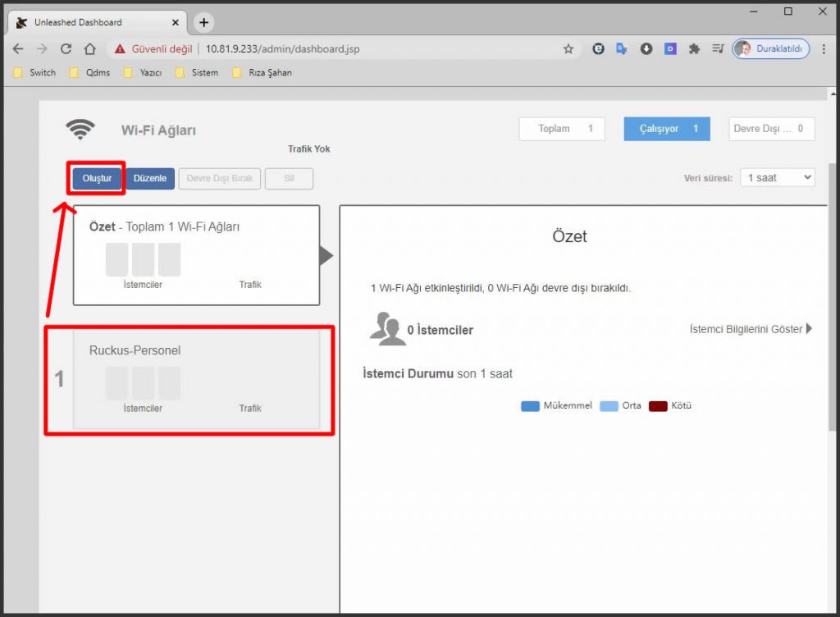Click the Wi-Fi Ağları heading
Screen dimensions: 840x617
pos(158,130)
